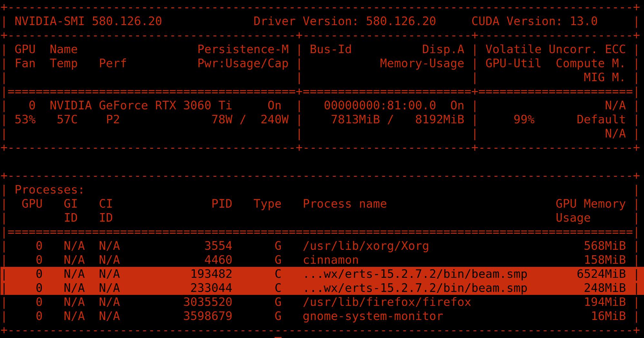Click the Default compute mode text
This screenshot has height=338, width=644.
[x=601, y=119]
